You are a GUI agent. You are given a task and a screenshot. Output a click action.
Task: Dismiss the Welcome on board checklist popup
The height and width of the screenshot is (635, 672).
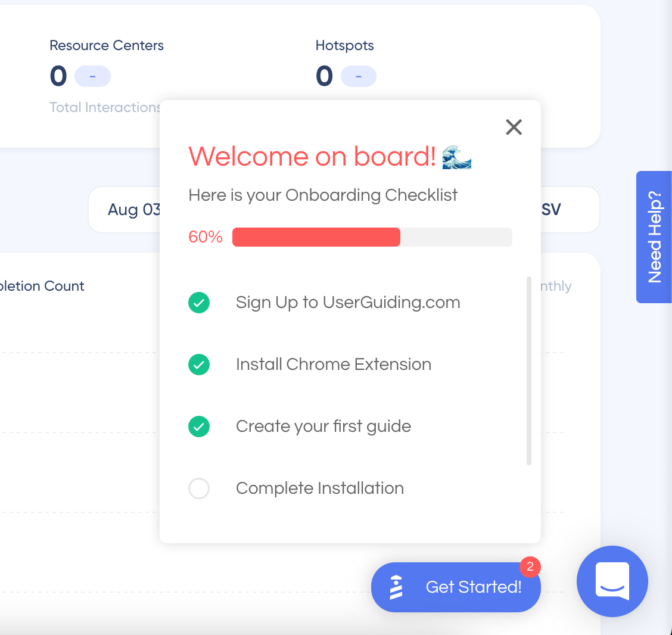(x=514, y=127)
